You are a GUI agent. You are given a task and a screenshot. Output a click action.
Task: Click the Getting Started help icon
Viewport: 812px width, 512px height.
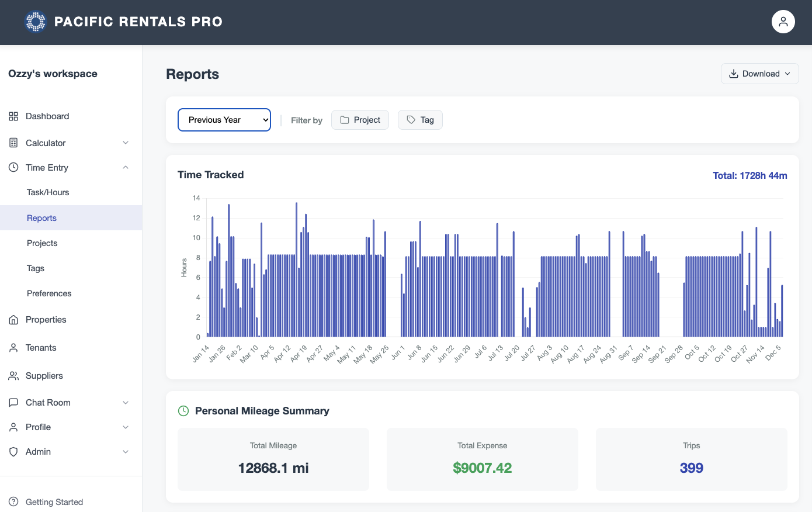(x=13, y=502)
